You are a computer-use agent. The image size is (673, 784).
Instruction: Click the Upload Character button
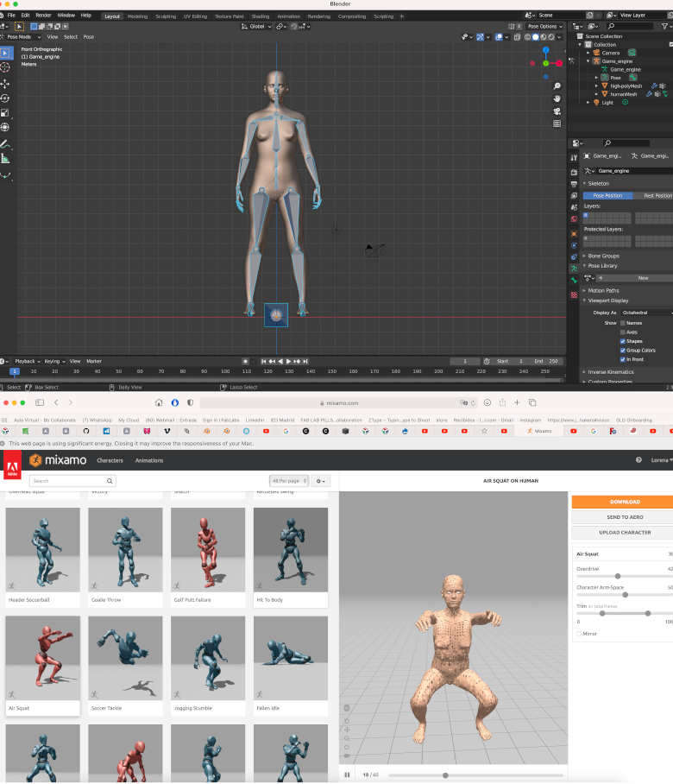pos(625,533)
